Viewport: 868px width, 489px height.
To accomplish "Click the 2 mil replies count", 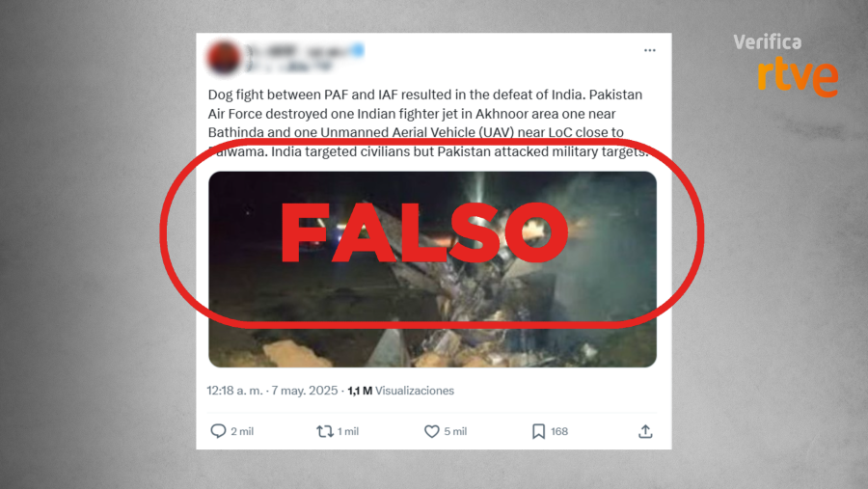I will click(x=242, y=431).
